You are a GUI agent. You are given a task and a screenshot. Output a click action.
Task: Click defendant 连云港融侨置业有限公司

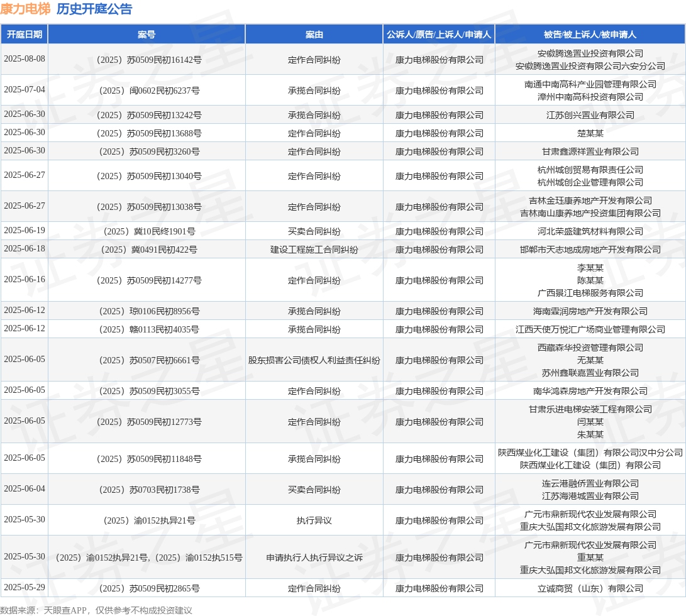click(x=590, y=484)
